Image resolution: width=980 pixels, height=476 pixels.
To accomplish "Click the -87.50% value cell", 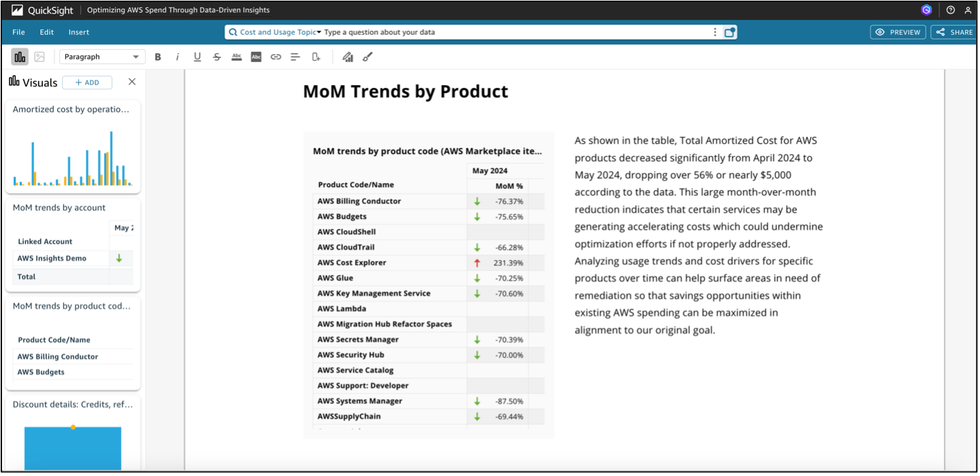I will click(509, 401).
